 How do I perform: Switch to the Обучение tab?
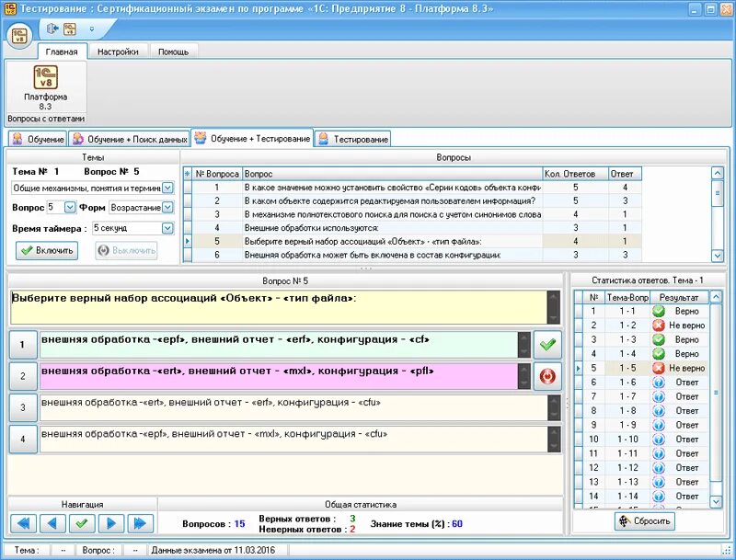point(38,139)
